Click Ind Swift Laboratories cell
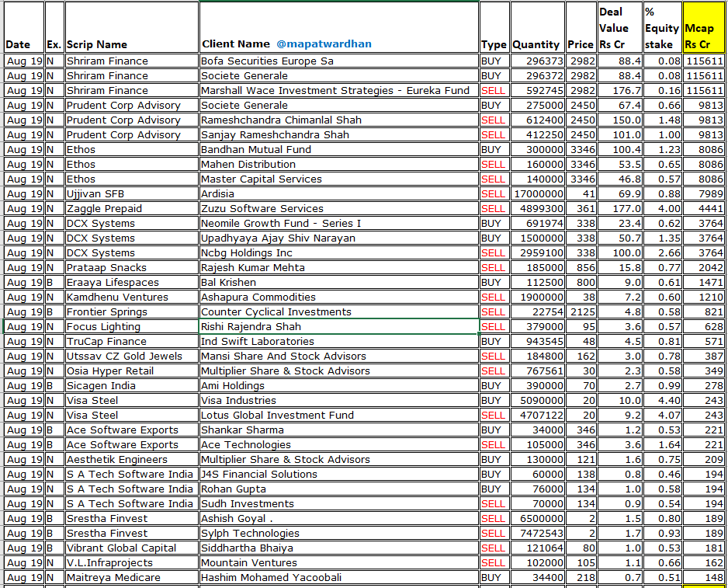The height and width of the screenshot is (588, 728). pos(339,342)
